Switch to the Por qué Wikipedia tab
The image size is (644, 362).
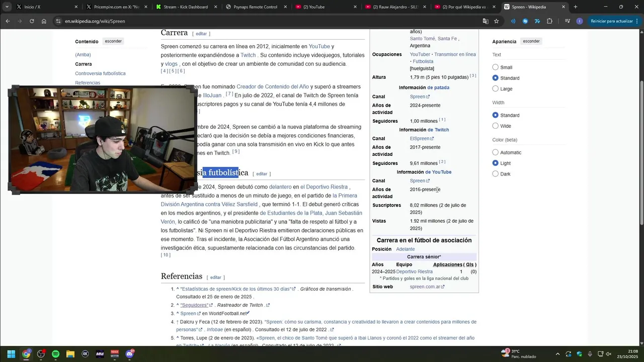point(465,7)
